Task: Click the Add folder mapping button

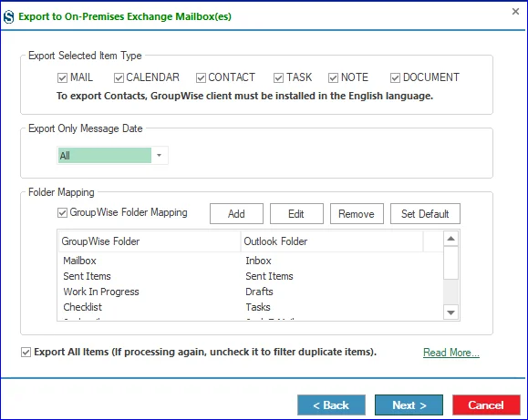Action: [236, 214]
